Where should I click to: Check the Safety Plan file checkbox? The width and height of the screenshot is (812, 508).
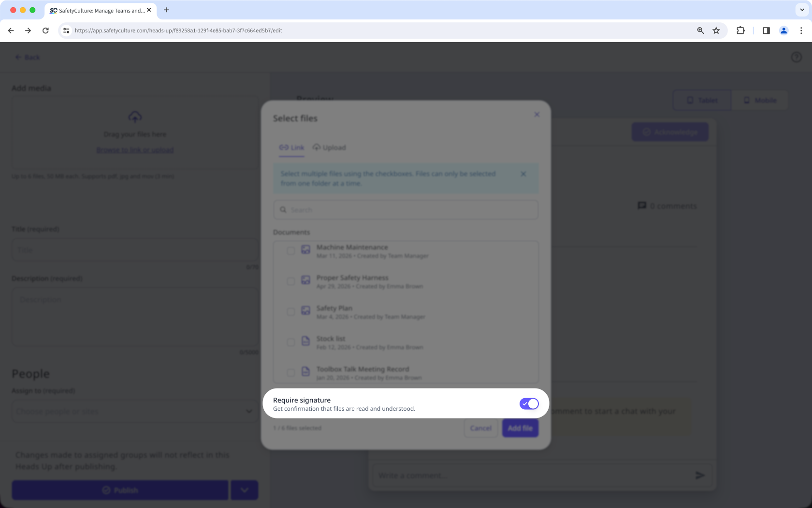point(290,312)
